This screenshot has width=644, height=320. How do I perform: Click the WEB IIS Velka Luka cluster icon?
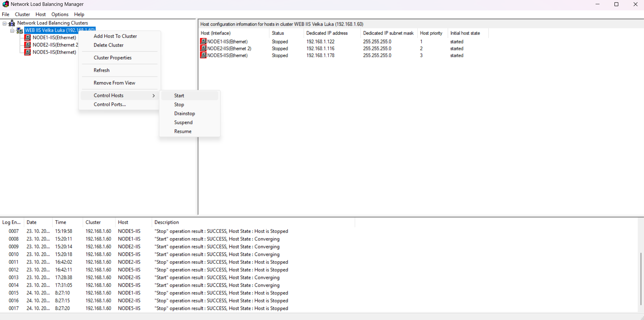[19, 31]
